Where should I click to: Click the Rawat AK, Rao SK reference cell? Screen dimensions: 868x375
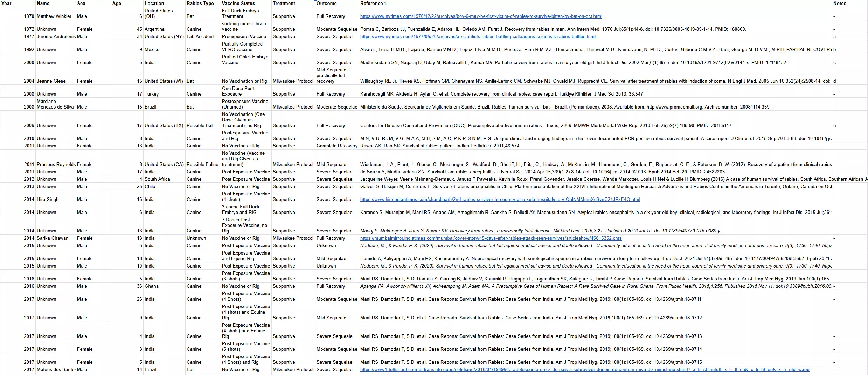click(595, 146)
